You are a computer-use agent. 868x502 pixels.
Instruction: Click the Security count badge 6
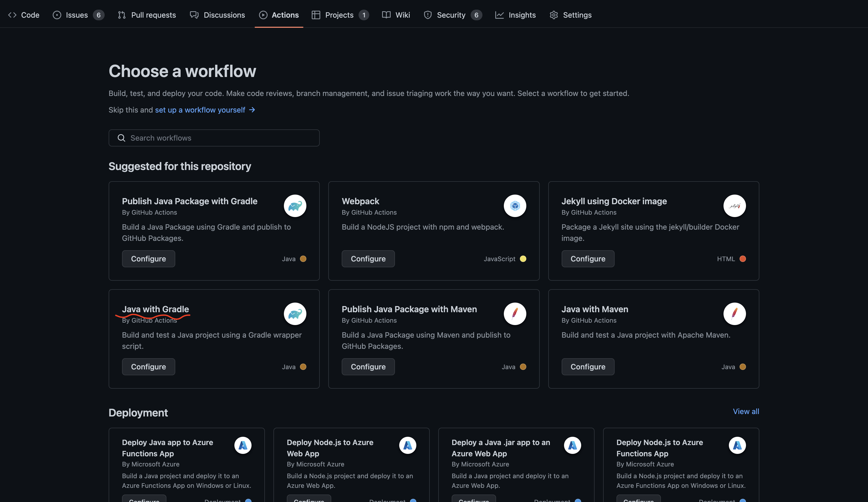476,15
